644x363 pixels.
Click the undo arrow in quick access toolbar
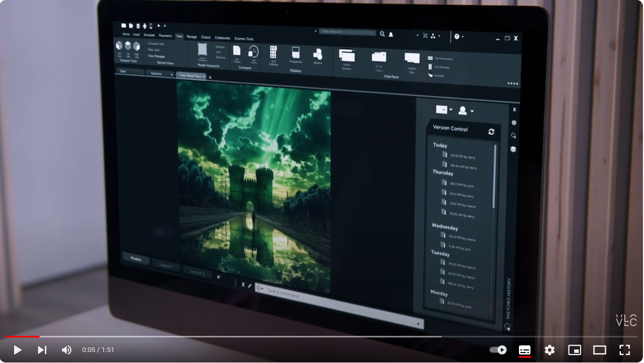[158, 26]
